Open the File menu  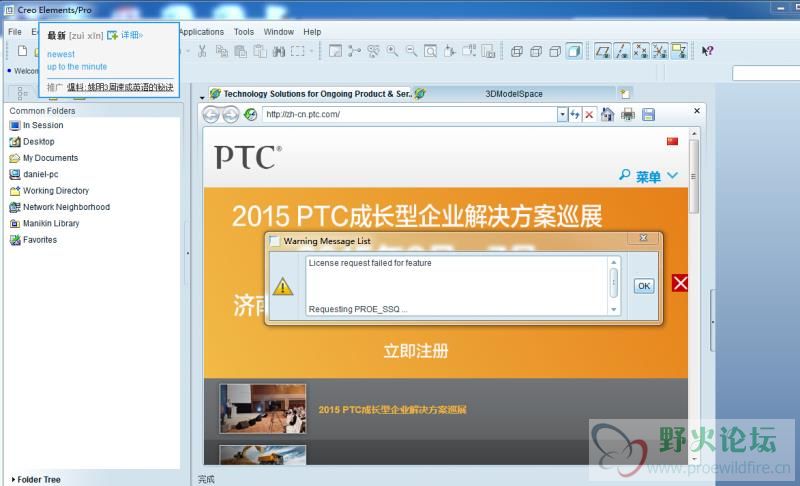pyautogui.click(x=15, y=32)
